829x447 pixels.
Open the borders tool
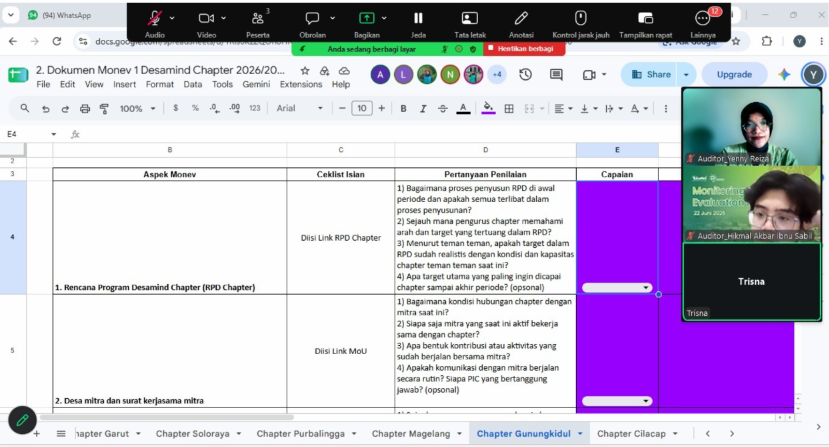click(x=509, y=108)
